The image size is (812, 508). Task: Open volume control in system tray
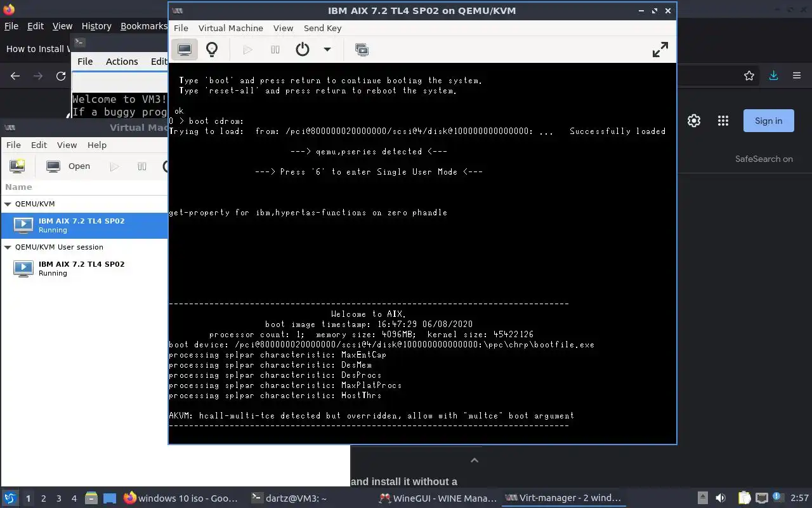[721, 498]
